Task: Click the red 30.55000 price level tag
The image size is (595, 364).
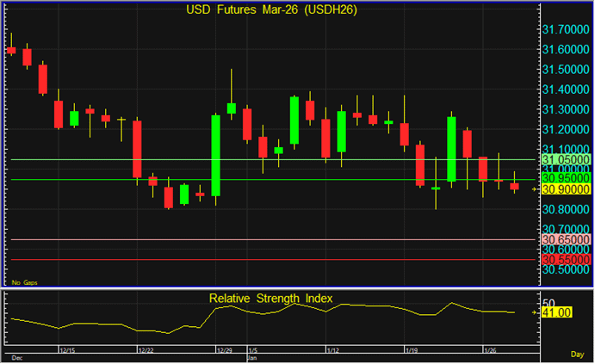Action: 565,259
